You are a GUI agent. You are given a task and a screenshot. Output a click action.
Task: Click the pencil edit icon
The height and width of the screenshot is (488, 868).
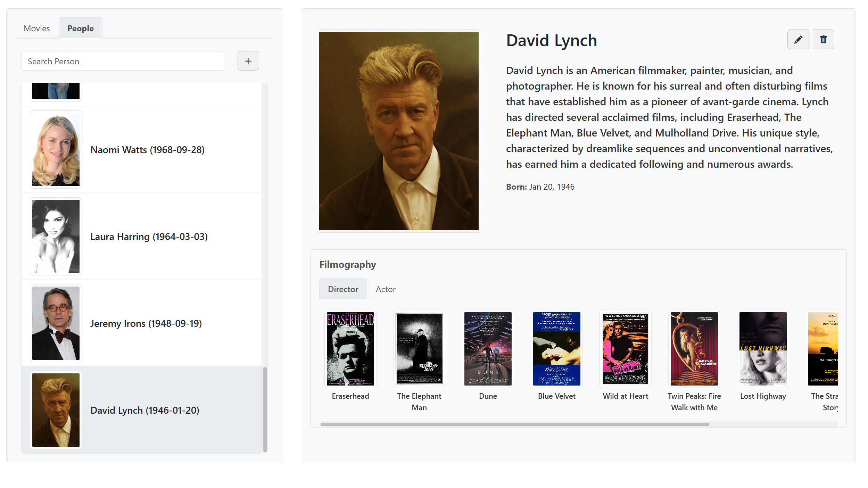point(798,40)
